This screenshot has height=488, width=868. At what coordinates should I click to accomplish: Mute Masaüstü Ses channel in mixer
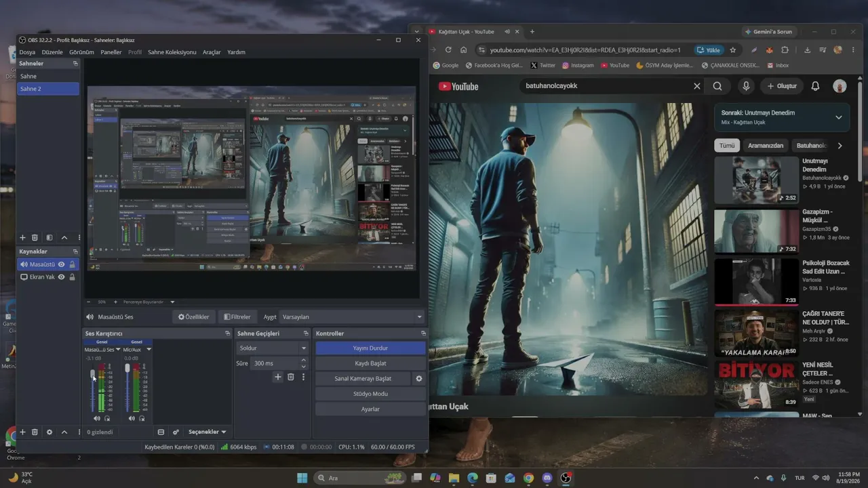coord(97,418)
